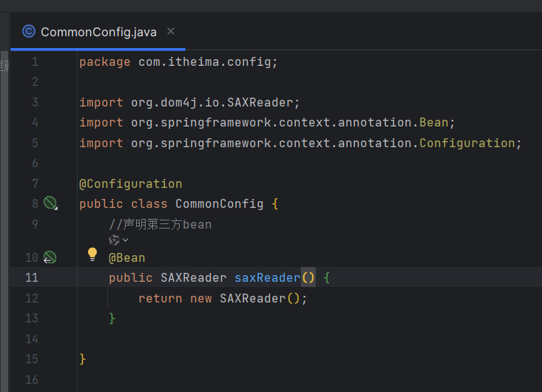Click line number 8 in the gutter
Image resolution: width=542 pixels, height=392 pixels.
pyautogui.click(x=35, y=203)
